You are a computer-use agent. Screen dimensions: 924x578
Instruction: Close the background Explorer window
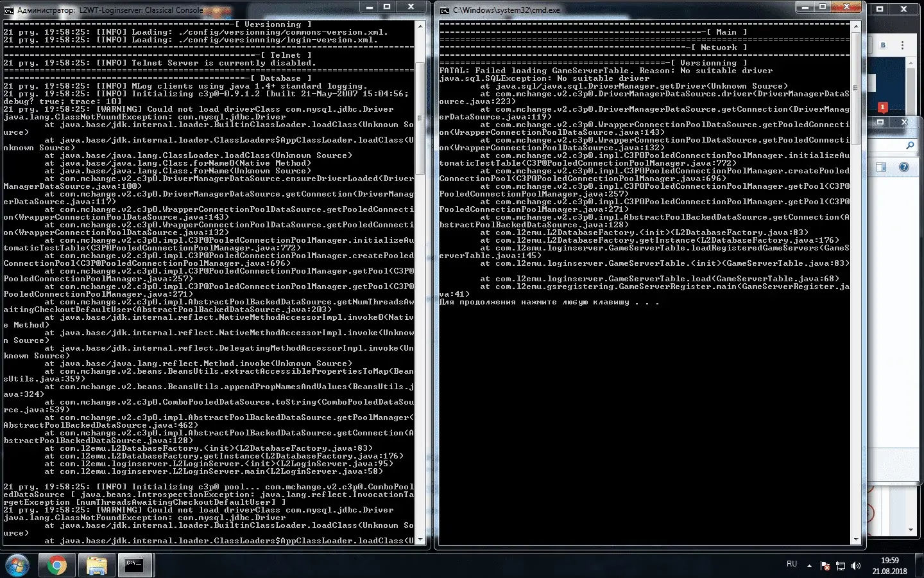[904, 122]
